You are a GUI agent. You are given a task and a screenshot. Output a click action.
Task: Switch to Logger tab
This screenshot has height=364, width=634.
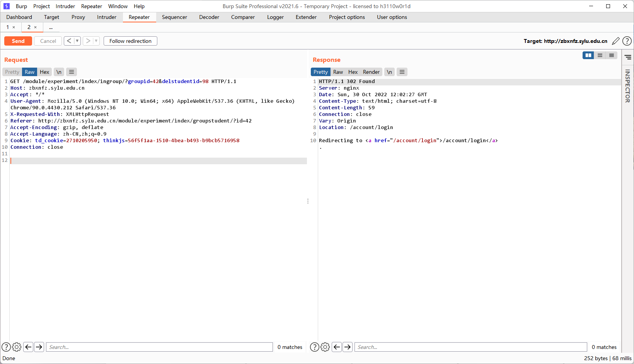pyautogui.click(x=275, y=17)
